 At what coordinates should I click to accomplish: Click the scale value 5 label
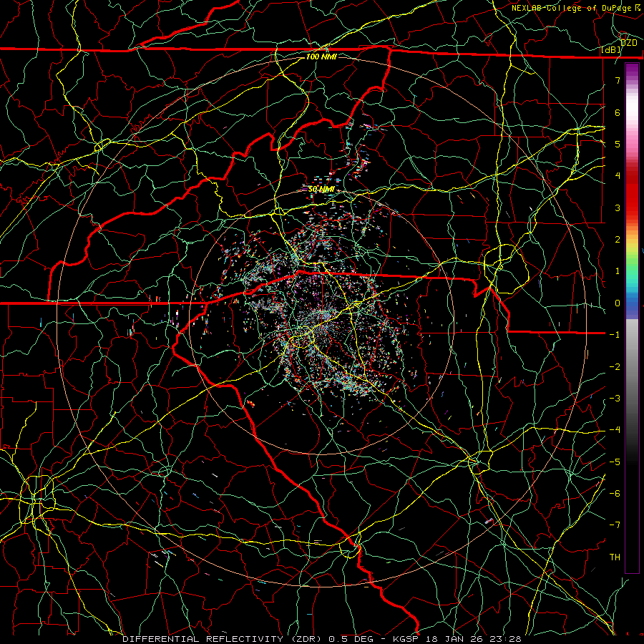(x=618, y=144)
